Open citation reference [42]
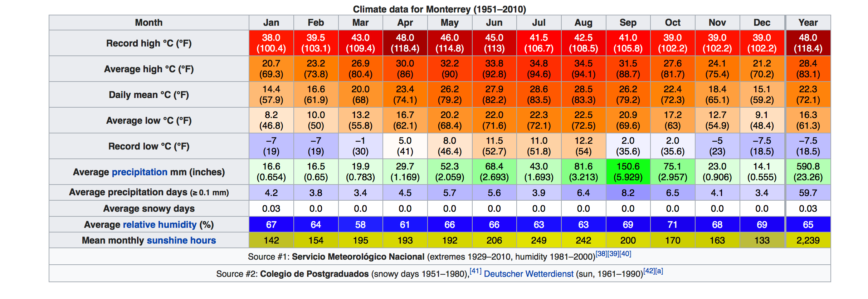868x299 pixels. tap(649, 271)
